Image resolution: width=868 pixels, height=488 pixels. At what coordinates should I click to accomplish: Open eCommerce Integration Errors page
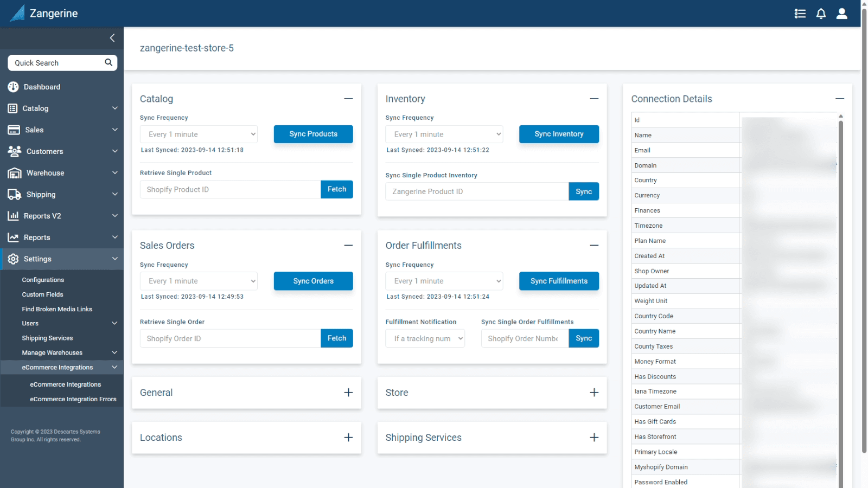73,399
